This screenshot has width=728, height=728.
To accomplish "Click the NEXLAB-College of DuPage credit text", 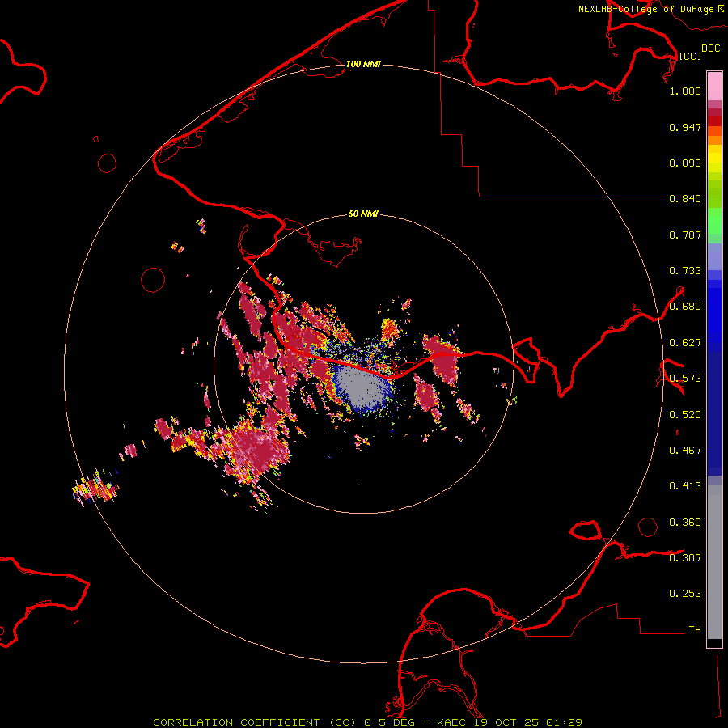I will tap(645, 9).
